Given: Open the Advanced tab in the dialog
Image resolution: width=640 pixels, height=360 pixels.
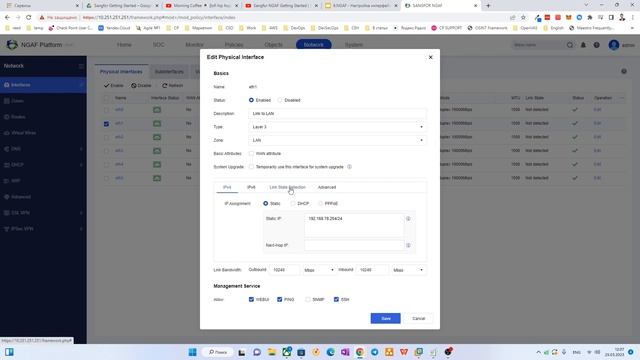Looking at the screenshot, I should click(x=327, y=187).
